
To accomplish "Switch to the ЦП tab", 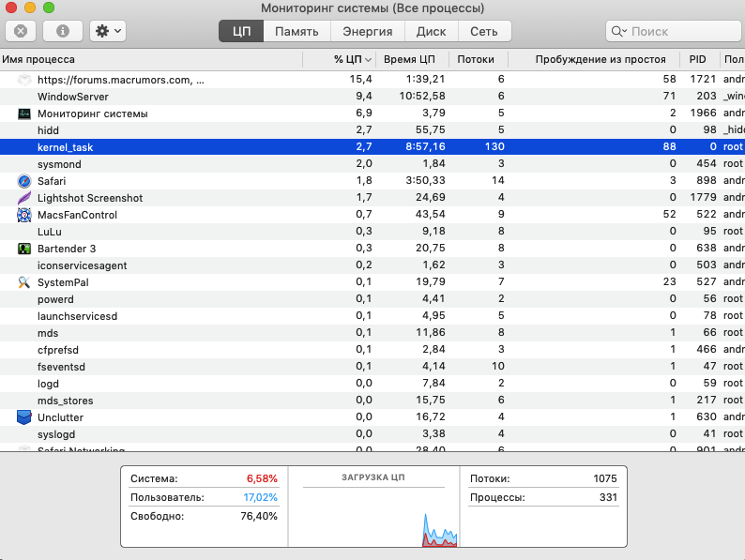I will coord(241,31).
